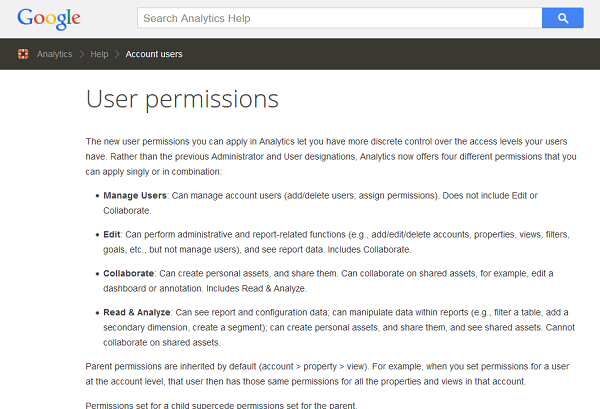Open the Analytics breadcrumb link

[x=54, y=54]
